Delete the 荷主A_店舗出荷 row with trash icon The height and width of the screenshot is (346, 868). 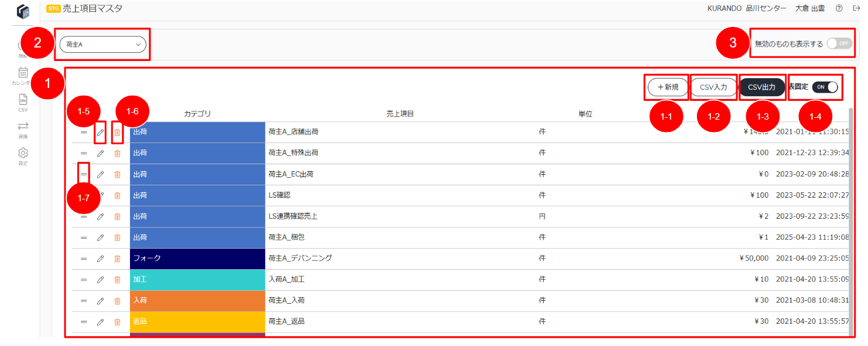[117, 133]
